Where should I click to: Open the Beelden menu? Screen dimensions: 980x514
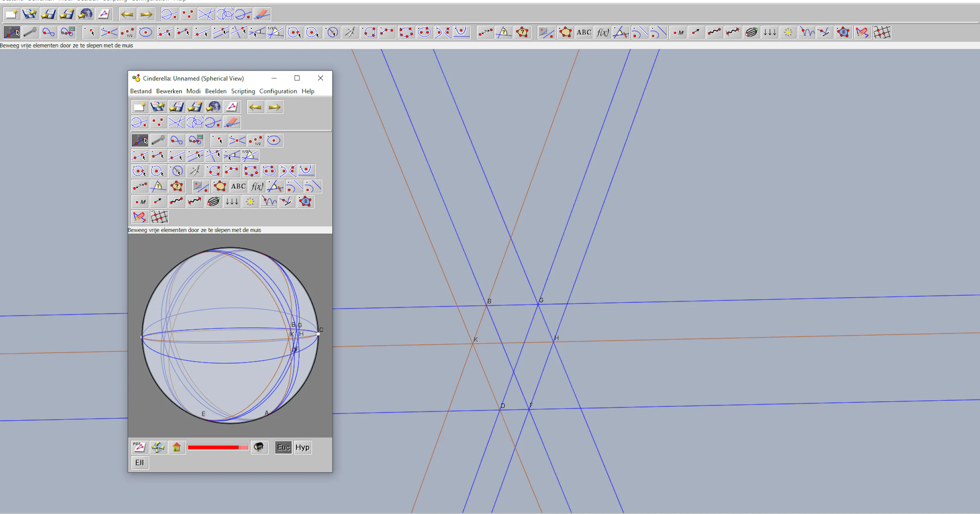216,91
